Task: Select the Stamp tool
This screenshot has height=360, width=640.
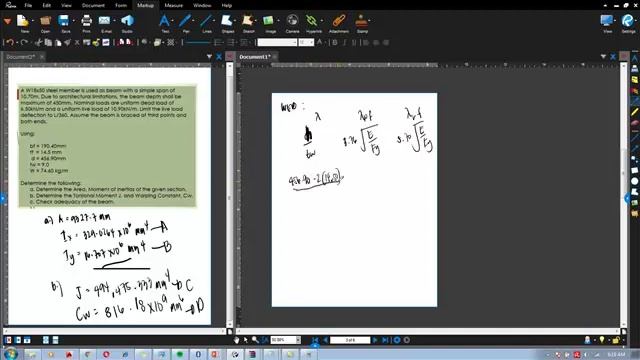Action: click(361, 20)
